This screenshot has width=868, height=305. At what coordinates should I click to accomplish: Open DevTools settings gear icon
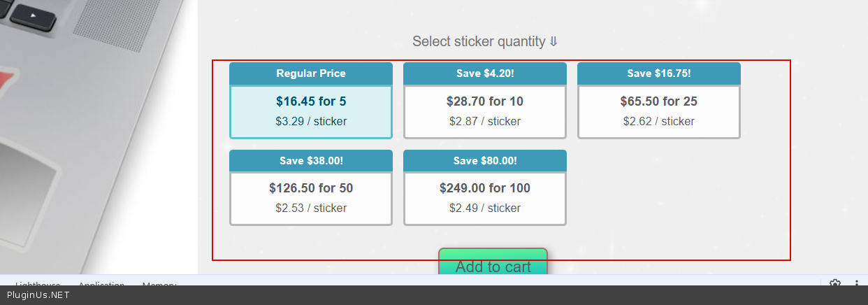tap(834, 283)
